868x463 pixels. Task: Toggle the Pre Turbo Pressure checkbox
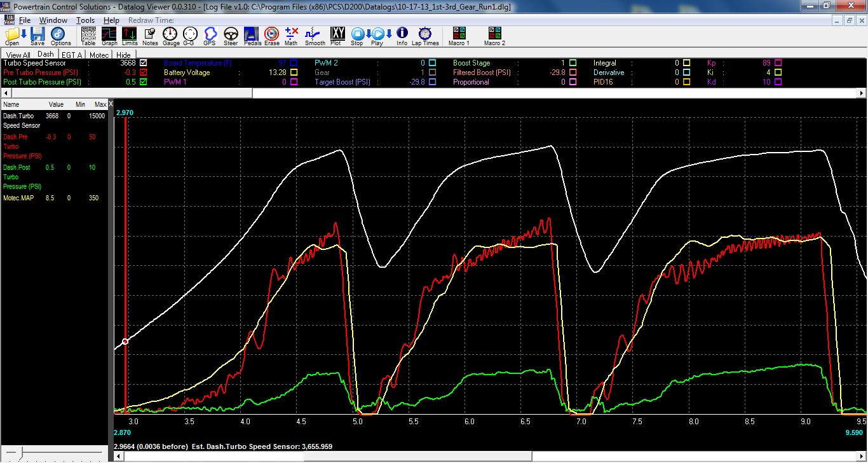(143, 73)
